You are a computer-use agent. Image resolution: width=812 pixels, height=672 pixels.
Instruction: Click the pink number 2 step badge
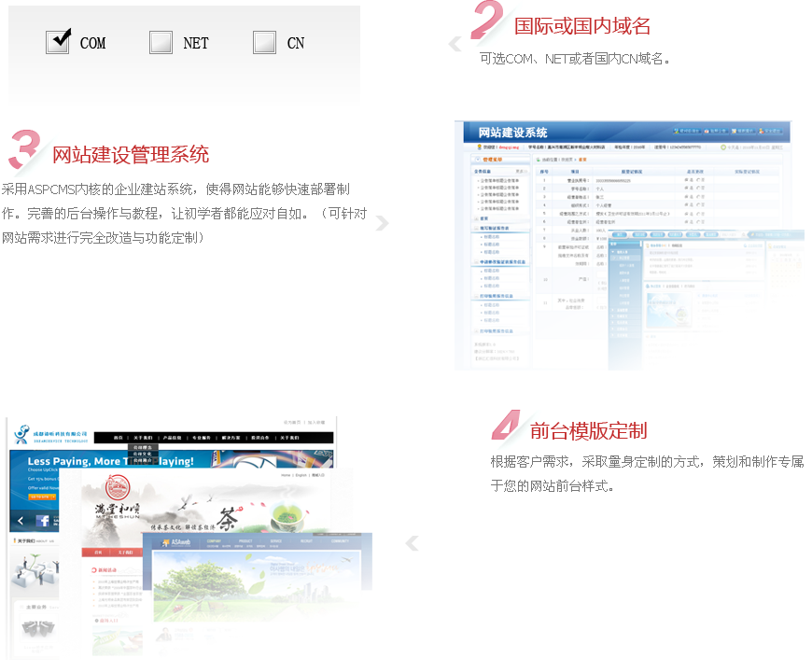(487, 21)
